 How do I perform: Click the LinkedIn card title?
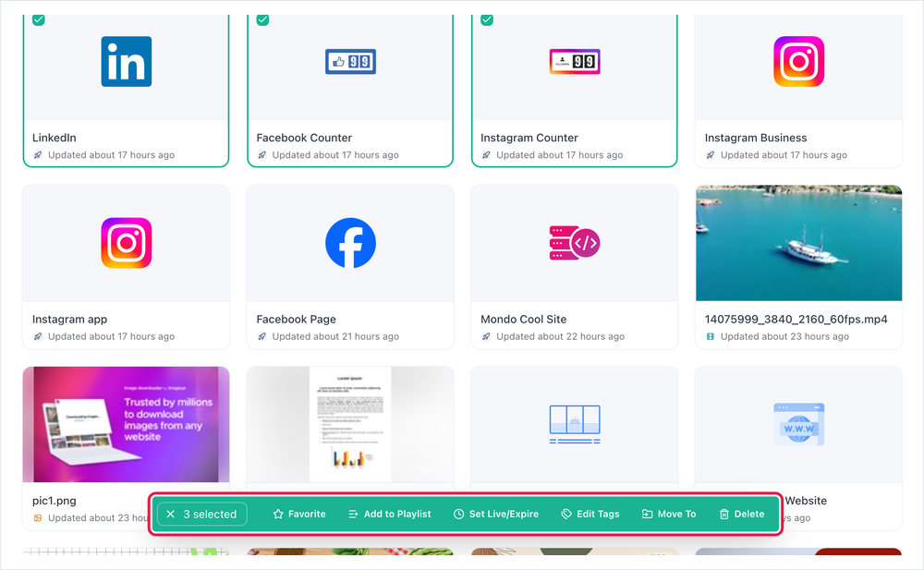[55, 138]
